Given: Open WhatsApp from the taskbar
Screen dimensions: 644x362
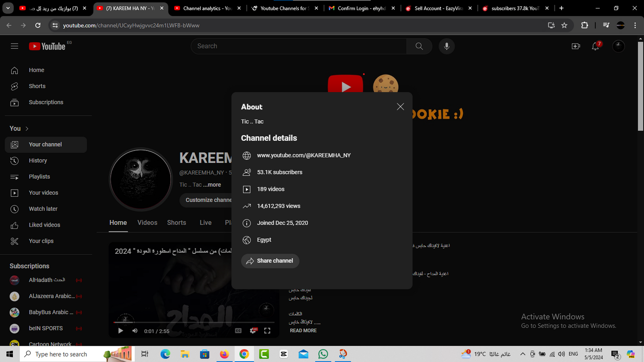Looking at the screenshot, I should point(323,354).
